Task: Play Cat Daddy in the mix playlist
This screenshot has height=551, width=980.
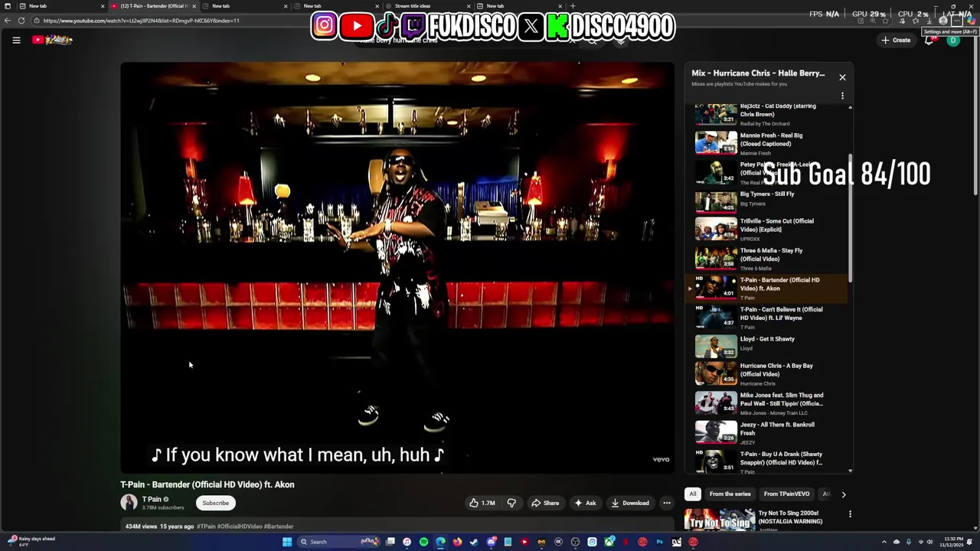Action: click(x=766, y=114)
